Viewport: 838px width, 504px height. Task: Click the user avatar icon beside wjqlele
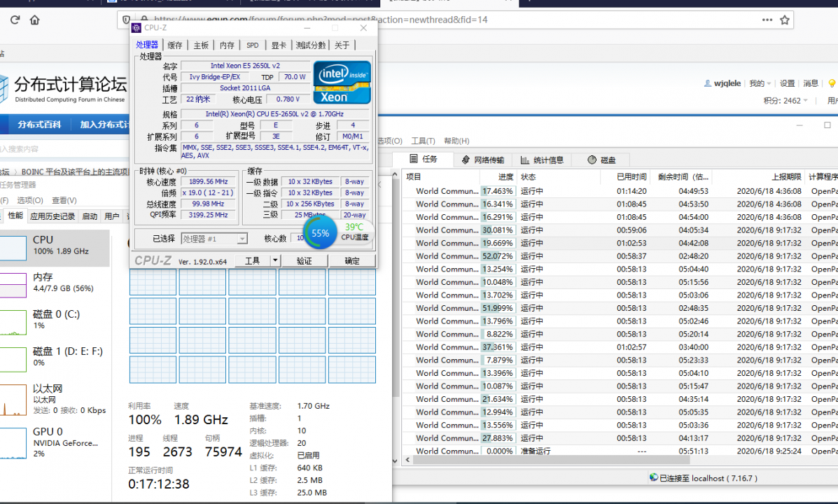[708, 83]
